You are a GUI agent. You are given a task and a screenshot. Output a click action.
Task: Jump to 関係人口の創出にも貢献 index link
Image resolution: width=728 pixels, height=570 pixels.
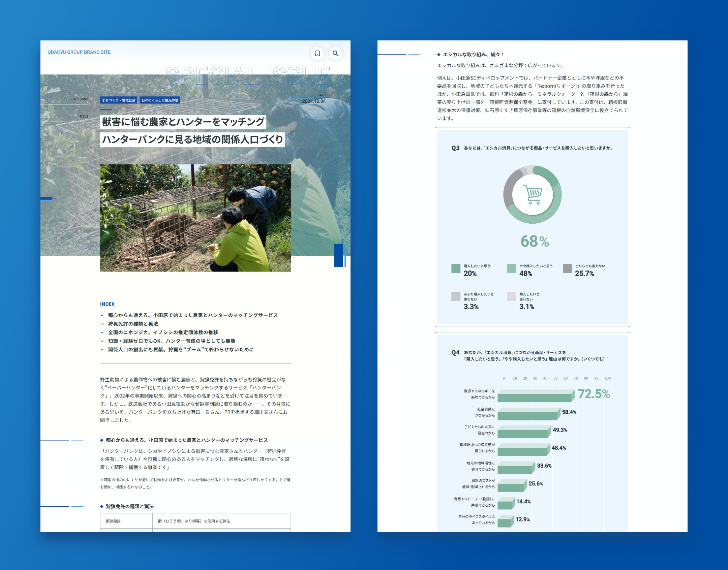181,350
